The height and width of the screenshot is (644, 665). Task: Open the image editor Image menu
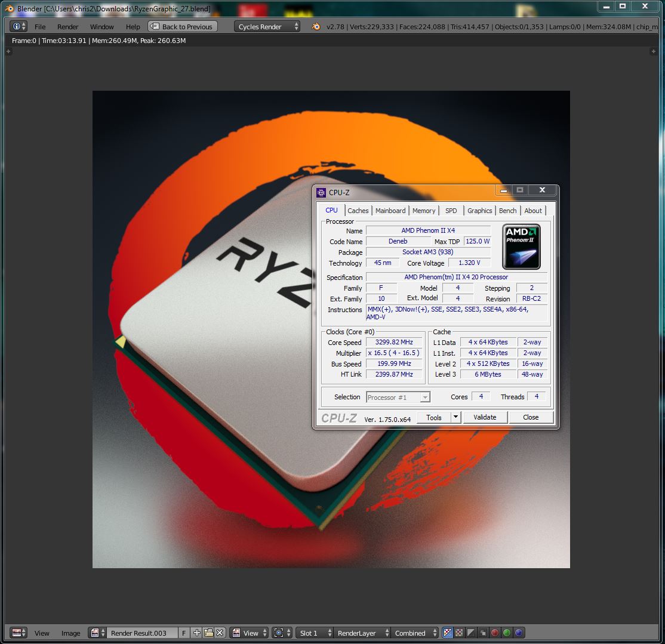click(x=71, y=633)
